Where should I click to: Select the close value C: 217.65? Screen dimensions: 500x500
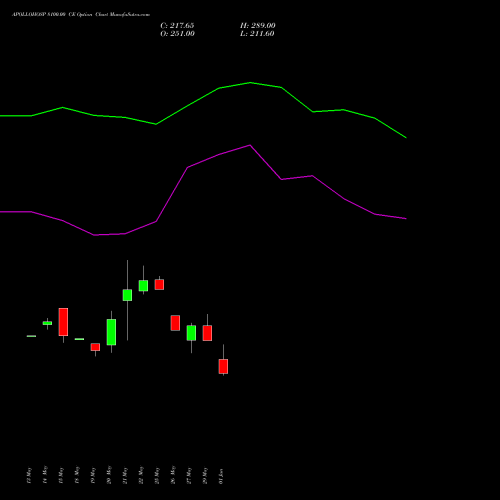(177, 26)
